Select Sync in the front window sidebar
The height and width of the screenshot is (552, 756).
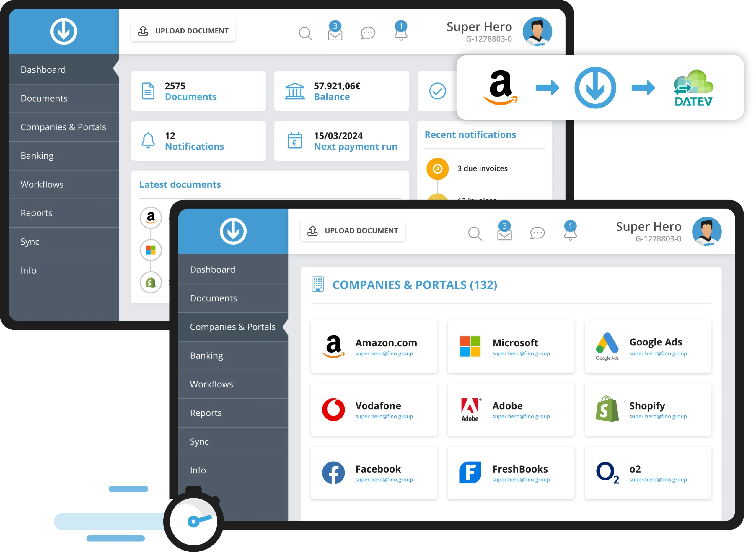tap(233, 442)
